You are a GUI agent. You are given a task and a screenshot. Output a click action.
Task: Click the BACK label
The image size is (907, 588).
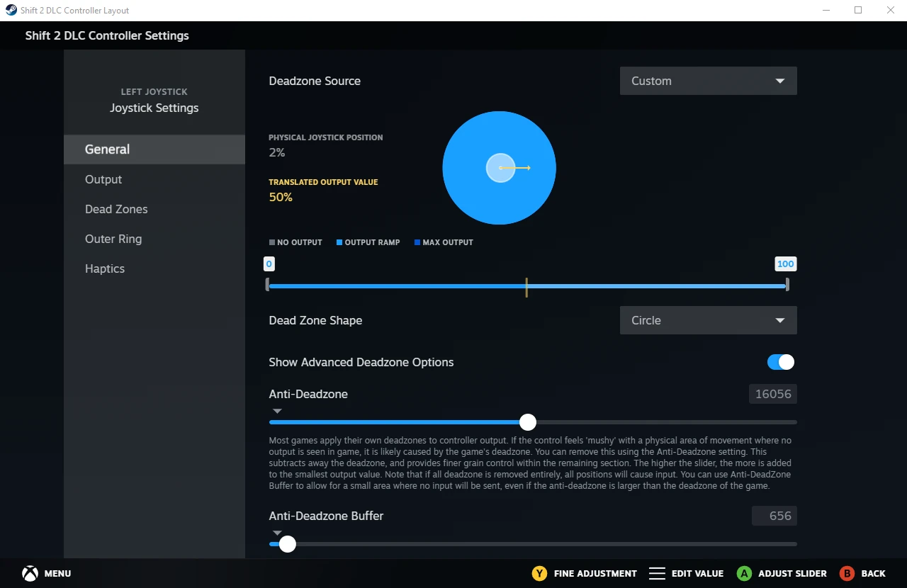[x=874, y=573]
